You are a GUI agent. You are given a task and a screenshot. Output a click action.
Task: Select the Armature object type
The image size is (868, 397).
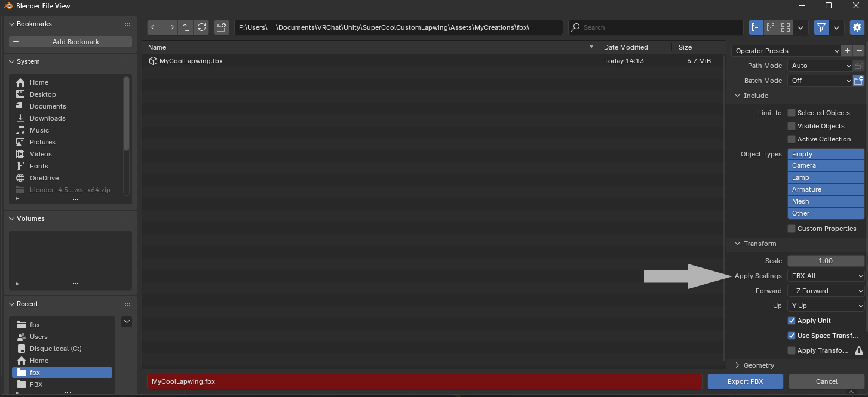(826, 189)
